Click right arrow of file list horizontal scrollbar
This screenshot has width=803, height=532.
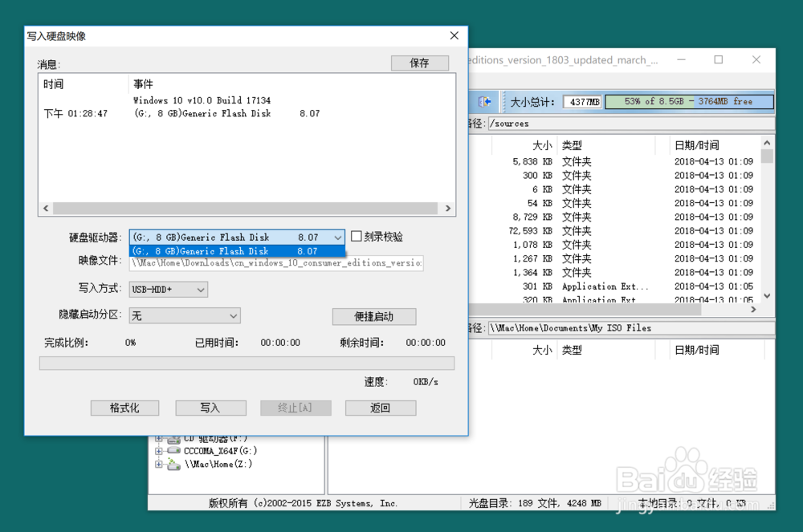pos(753,309)
